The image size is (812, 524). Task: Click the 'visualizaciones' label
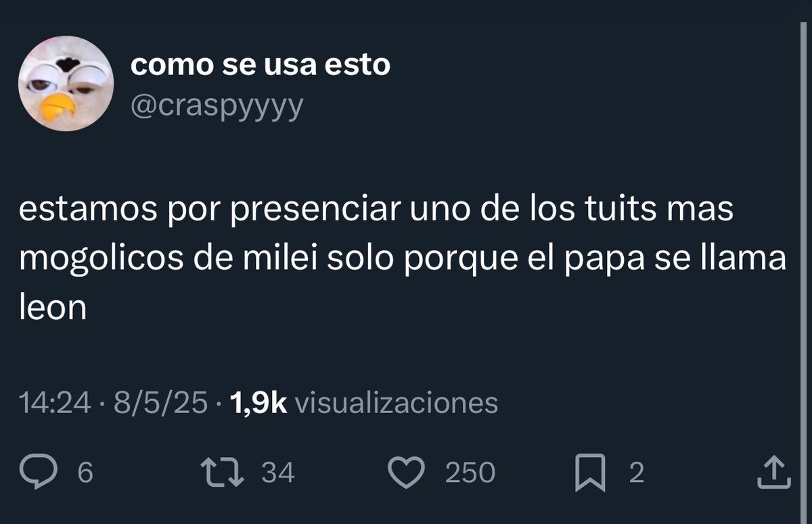coord(397,404)
